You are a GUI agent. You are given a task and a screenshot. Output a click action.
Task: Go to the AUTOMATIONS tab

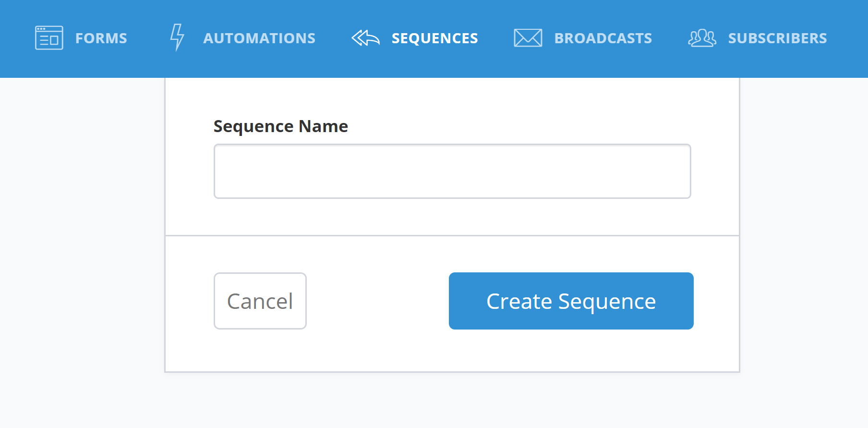[x=259, y=38]
